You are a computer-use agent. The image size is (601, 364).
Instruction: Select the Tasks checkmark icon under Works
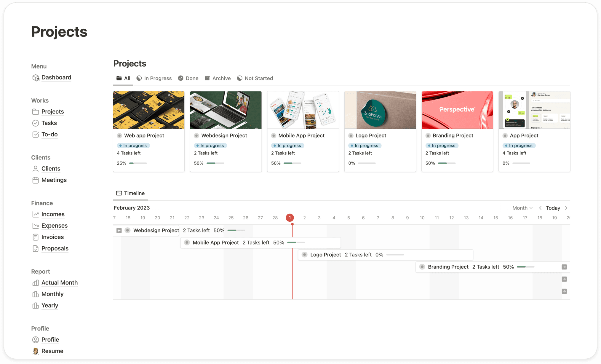coord(36,123)
